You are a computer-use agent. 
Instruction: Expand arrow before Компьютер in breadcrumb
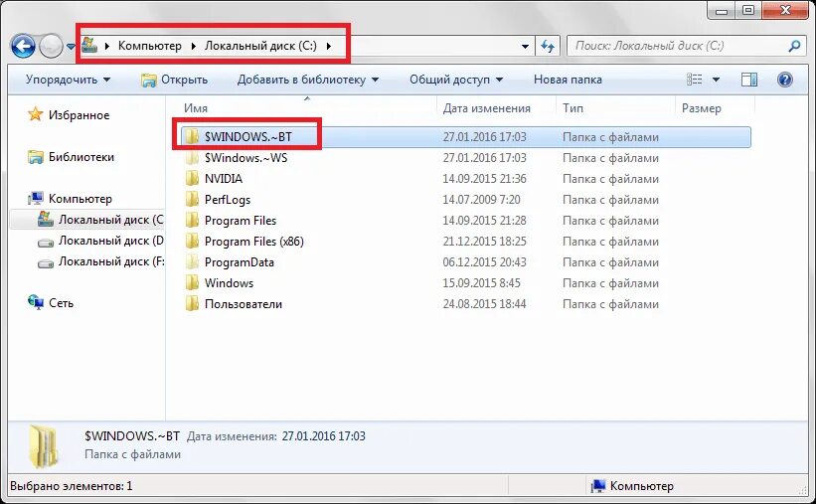point(107,46)
